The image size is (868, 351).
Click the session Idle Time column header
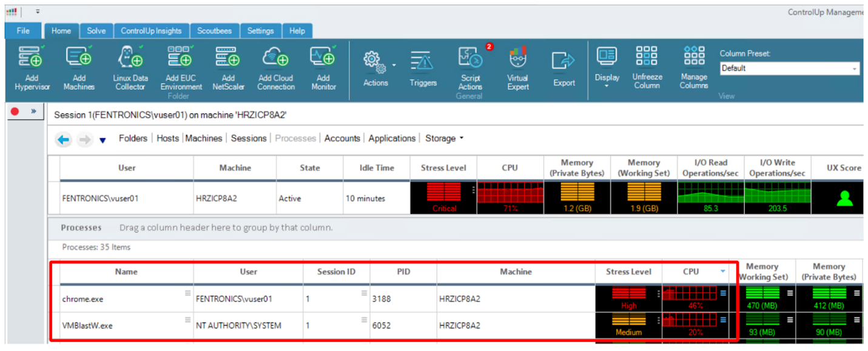coord(377,168)
